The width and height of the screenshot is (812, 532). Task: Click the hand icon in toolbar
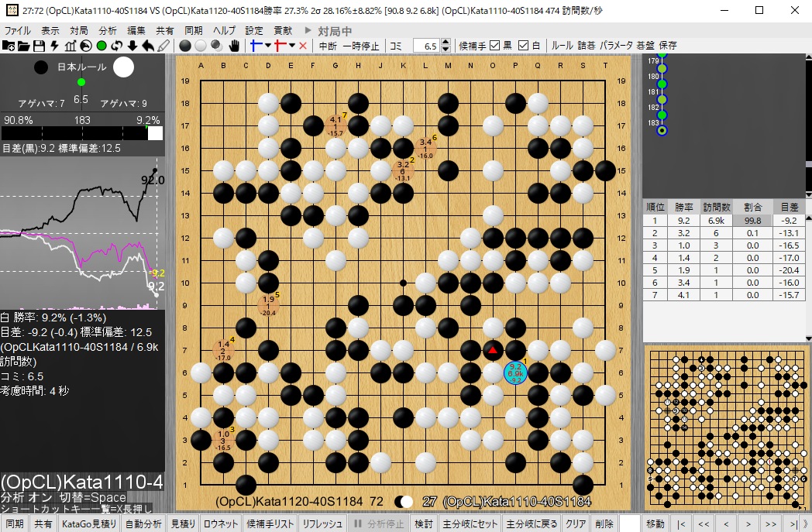point(234,46)
